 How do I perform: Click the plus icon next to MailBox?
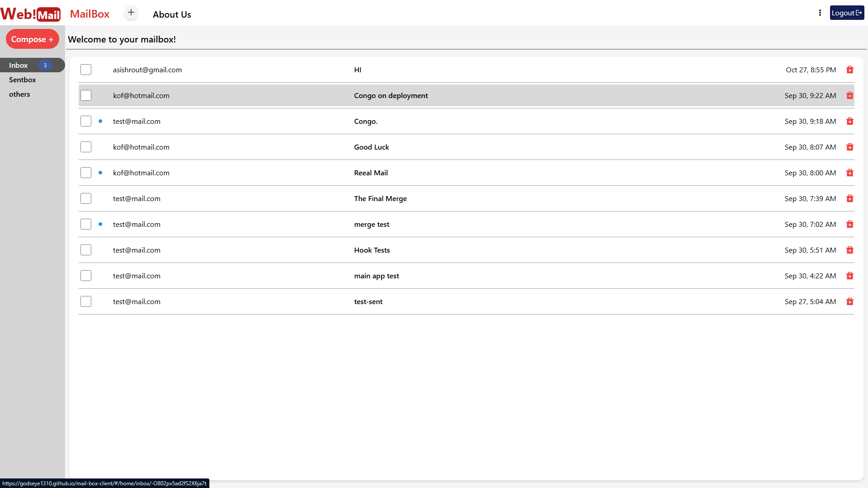[131, 13]
